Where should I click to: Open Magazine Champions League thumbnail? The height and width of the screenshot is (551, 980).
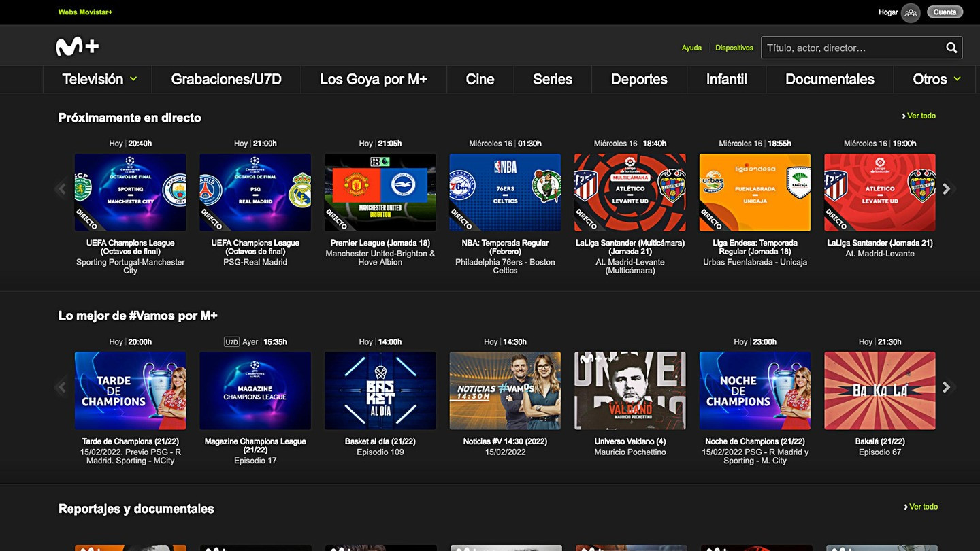pos(255,390)
